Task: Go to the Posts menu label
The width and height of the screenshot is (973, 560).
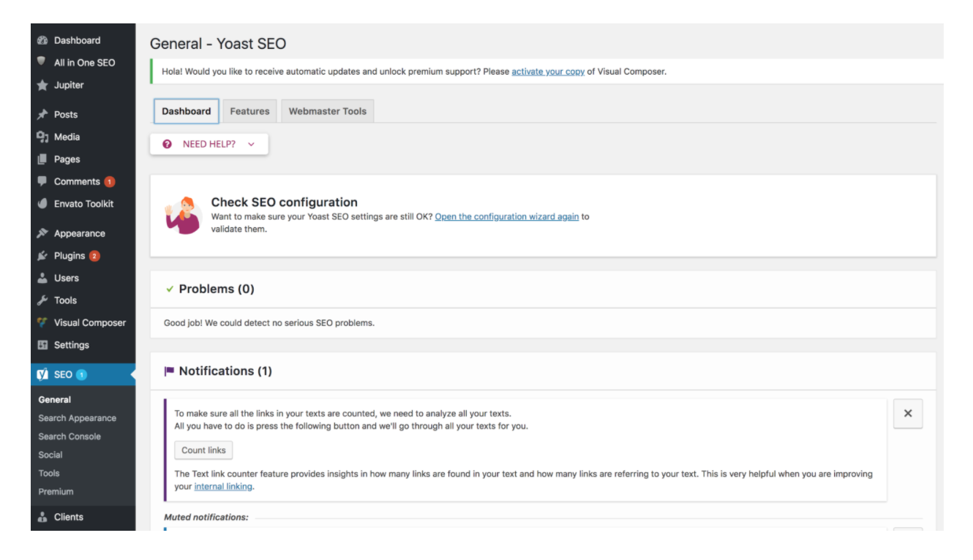Action: [x=66, y=115]
